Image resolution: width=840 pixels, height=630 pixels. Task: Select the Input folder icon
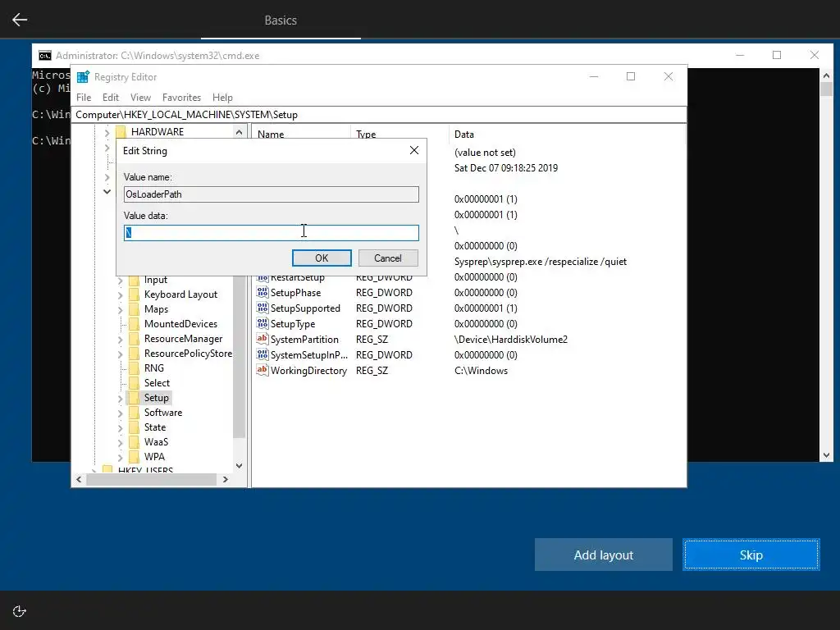(134, 281)
